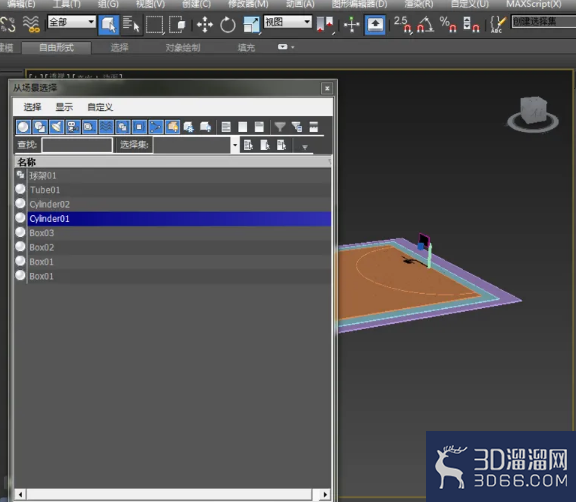The image size is (576, 502).
Task: Click the Rectangular Selection Region tool
Action: click(155, 25)
